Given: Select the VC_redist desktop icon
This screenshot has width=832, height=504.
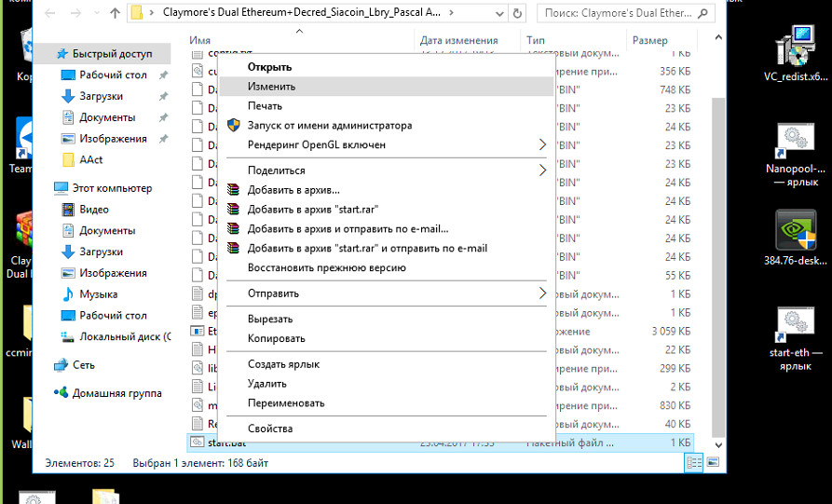Looking at the screenshot, I should pyautogui.click(x=796, y=54).
